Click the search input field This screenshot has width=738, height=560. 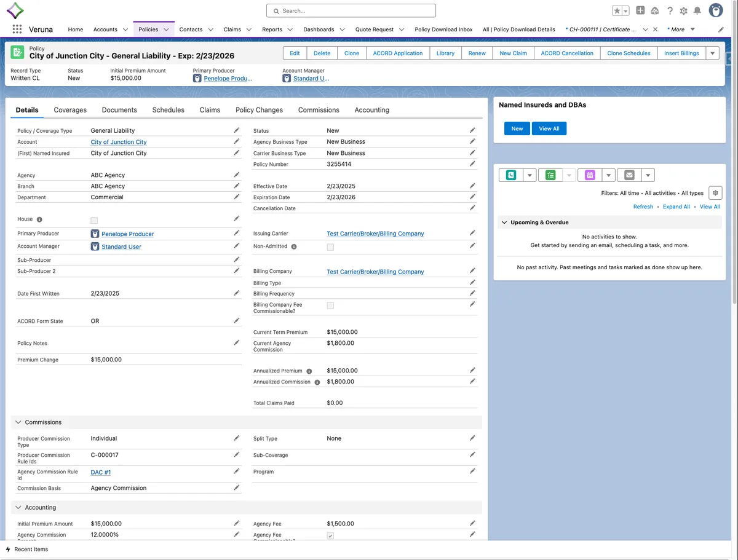point(351,10)
